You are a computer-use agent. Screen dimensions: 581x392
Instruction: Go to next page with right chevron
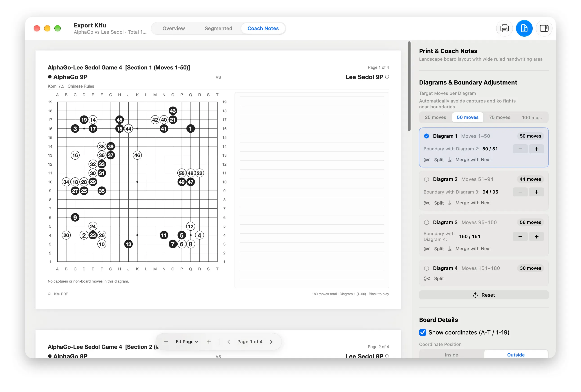[271, 342]
